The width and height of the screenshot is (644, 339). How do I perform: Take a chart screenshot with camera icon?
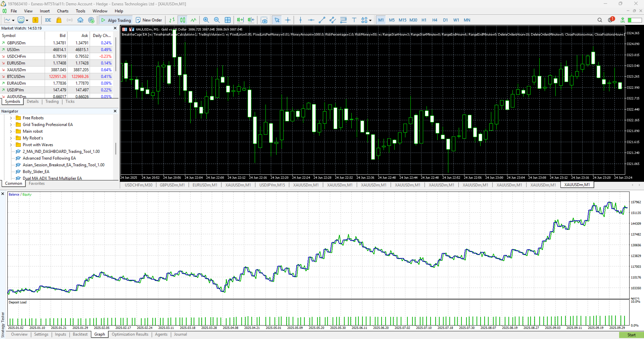point(264,20)
